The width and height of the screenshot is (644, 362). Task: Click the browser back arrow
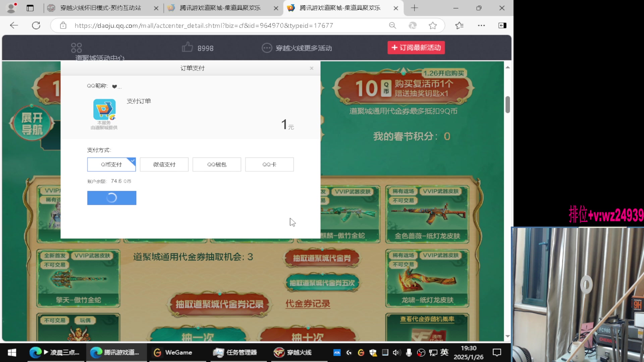tap(14, 25)
